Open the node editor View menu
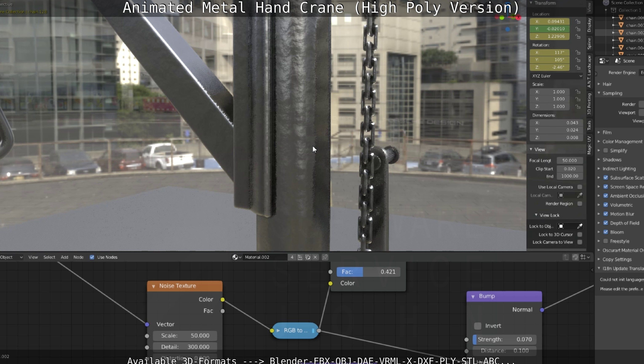Screen dimensions: 644x364 tap(33, 257)
